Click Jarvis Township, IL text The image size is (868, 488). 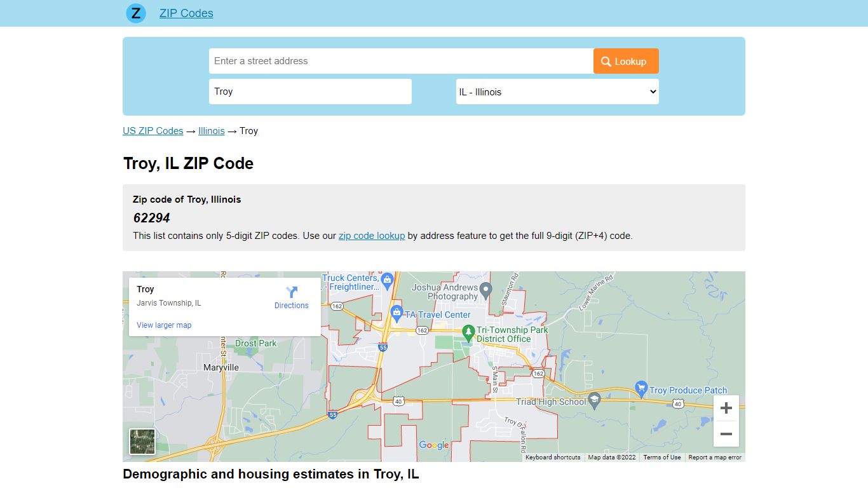click(169, 303)
